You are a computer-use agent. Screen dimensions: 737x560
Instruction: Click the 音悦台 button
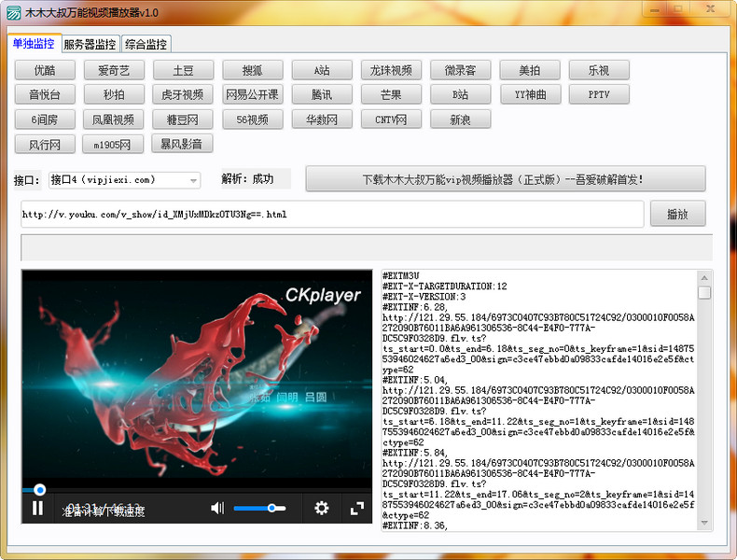(45, 95)
